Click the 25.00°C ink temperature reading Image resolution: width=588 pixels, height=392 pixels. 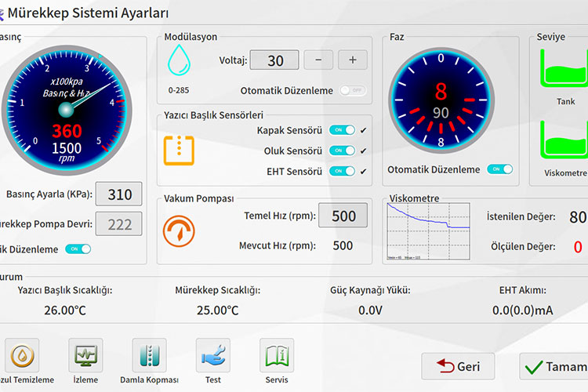point(217,310)
